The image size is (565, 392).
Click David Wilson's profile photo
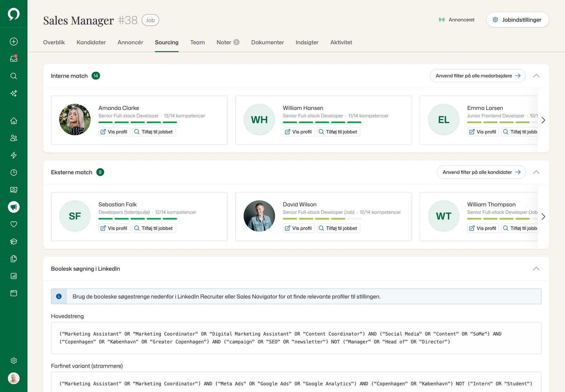[259, 216]
